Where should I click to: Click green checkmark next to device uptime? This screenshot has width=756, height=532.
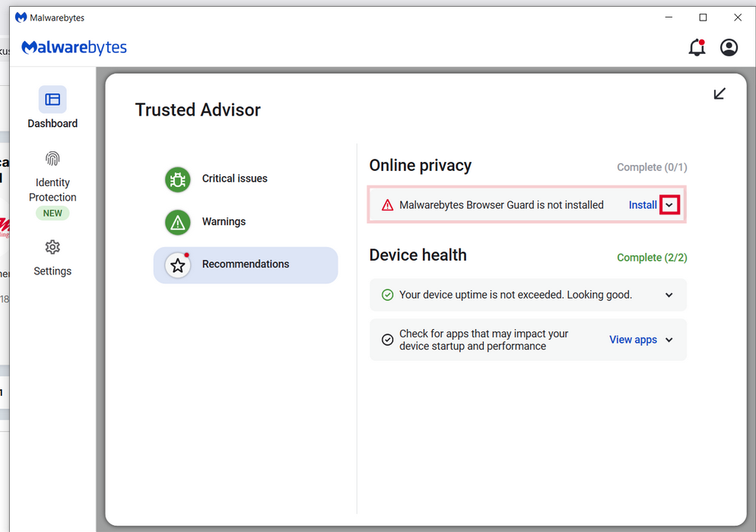(387, 294)
